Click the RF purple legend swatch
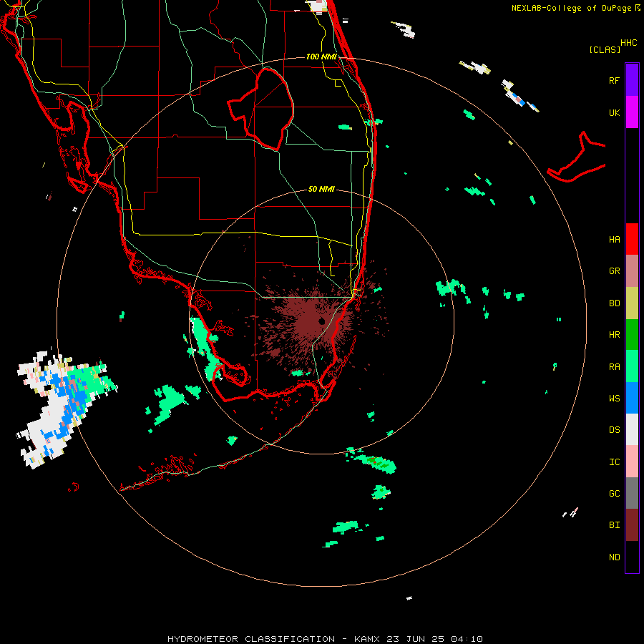 pos(632,80)
